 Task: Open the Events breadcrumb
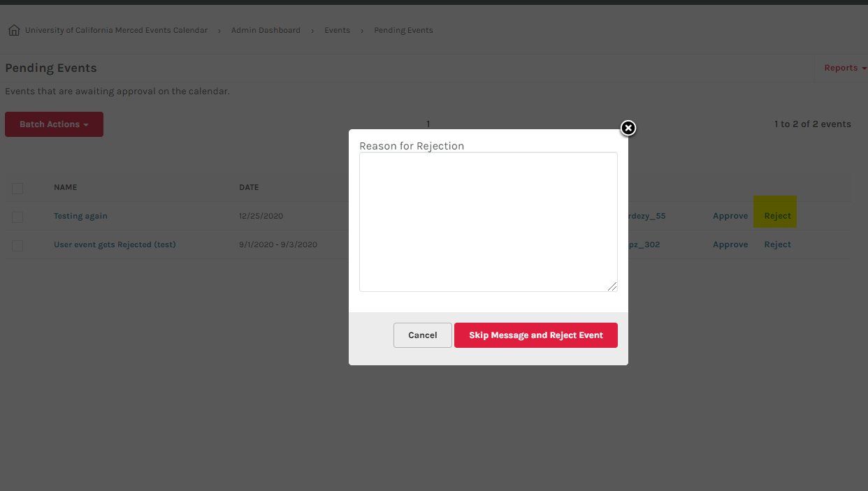point(337,31)
